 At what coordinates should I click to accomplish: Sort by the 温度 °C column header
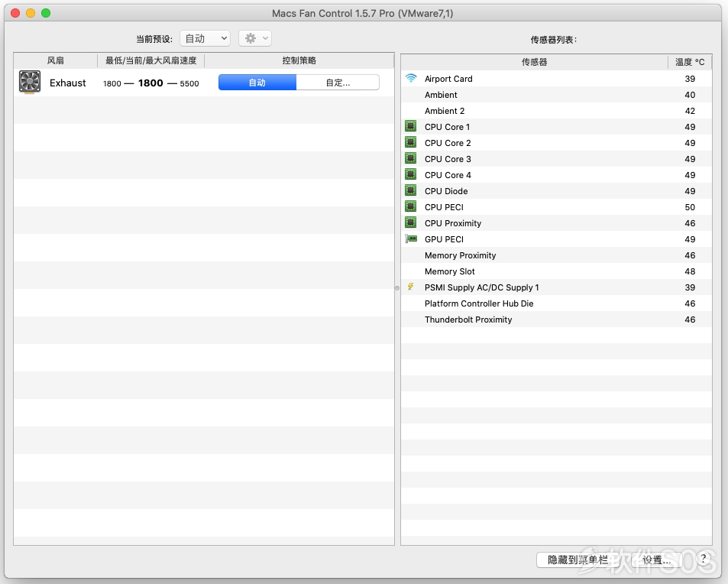pyautogui.click(x=690, y=62)
